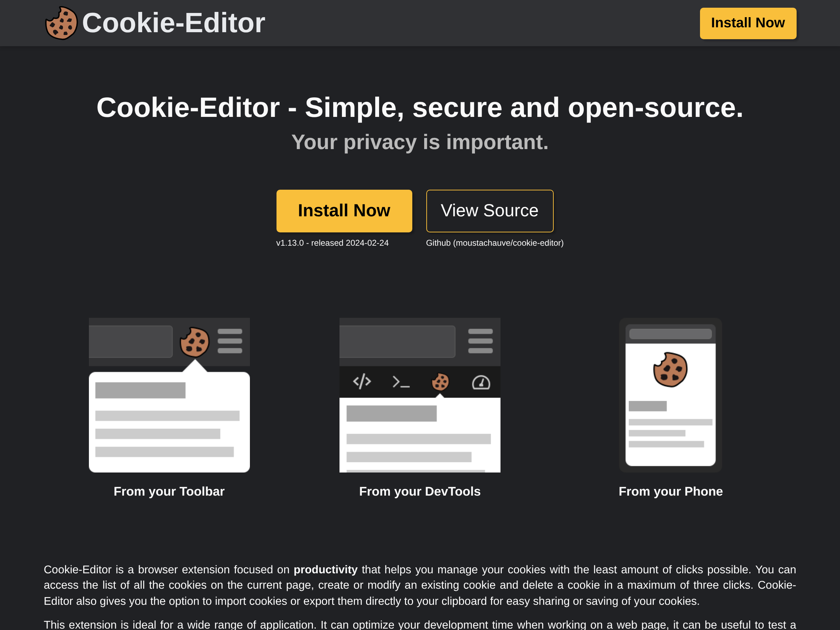
Task: Click the address bar in toolbar illustration
Action: click(131, 341)
